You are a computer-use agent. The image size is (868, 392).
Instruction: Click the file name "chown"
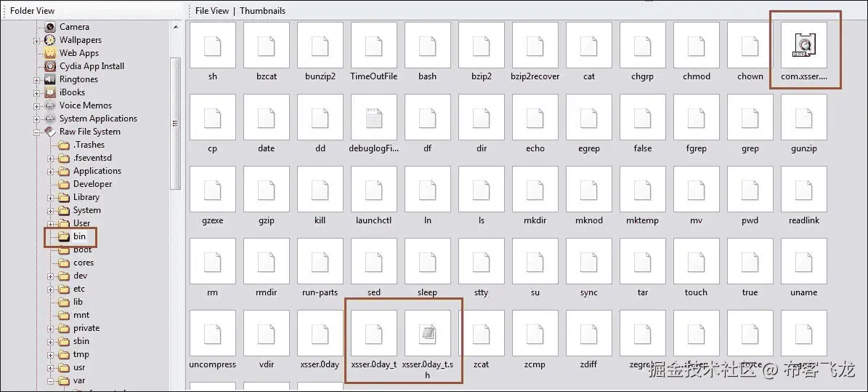point(750,76)
